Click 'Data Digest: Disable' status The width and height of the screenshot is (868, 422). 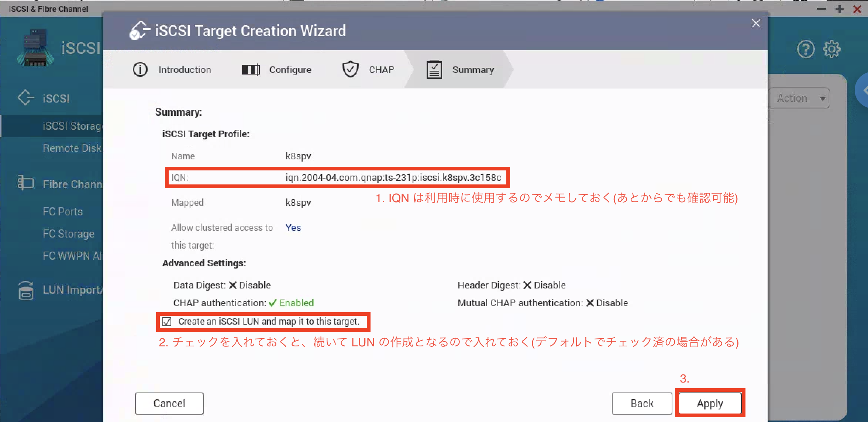click(x=222, y=285)
